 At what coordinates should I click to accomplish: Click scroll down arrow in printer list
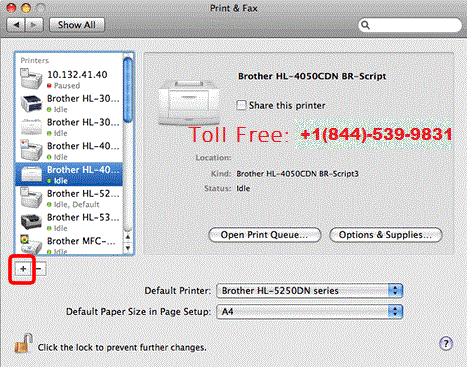(128, 248)
